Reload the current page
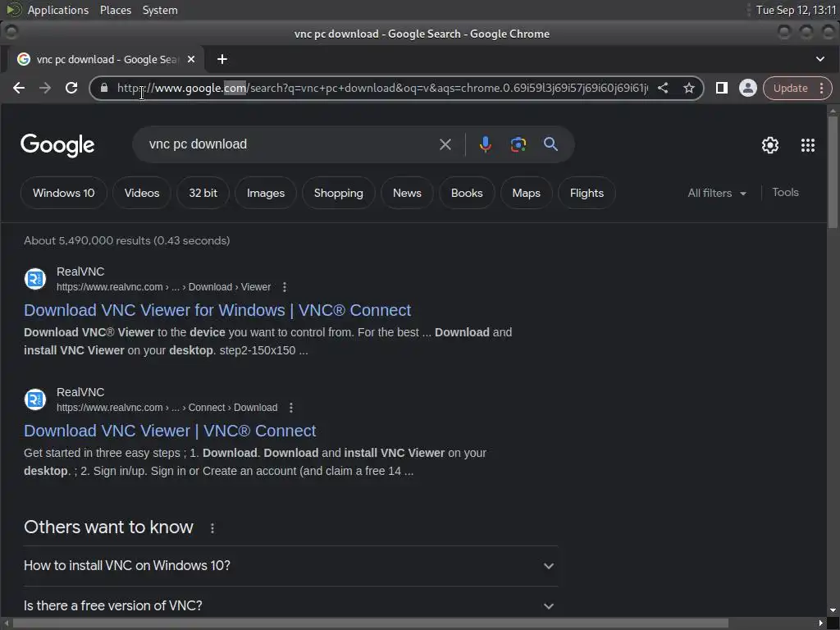840x630 pixels. pos(71,88)
